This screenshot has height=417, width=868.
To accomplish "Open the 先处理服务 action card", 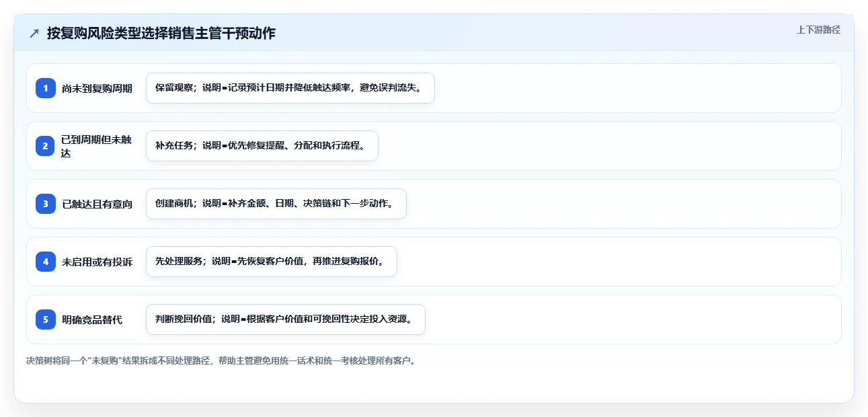I will [x=272, y=262].
